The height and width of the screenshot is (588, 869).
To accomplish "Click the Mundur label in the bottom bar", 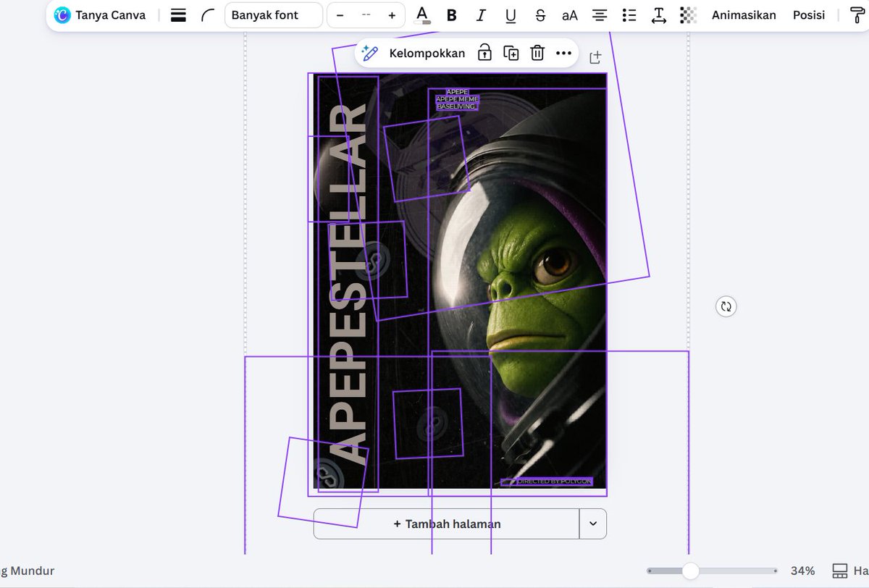I will [32, 571].
